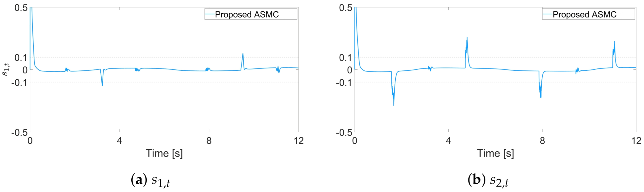
Task: Click the Proposed ASMC legend in right plot
Action: click(584, 15)
